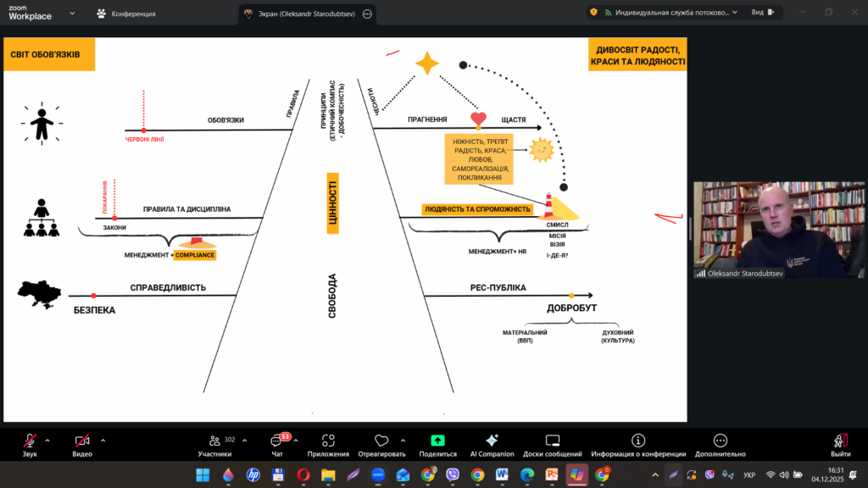Switch to the Конференция tab
Screen dimensions: 868x488
click(x=125, y=14)
